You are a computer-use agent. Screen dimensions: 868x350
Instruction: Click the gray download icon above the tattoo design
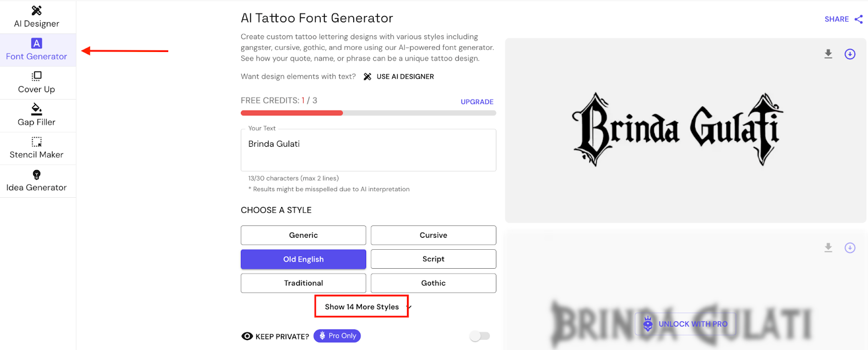(828, 54)
